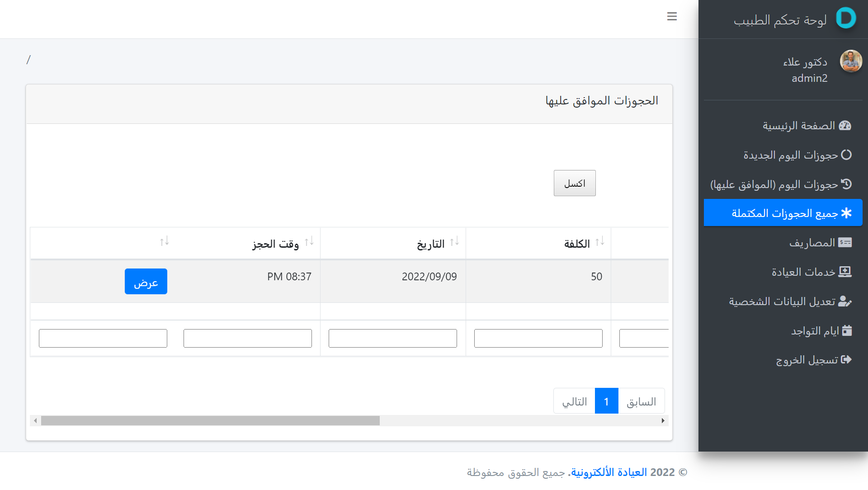Toggle the hamburger sidebar menu icon
868x490 pixels.
pos(672,17)
